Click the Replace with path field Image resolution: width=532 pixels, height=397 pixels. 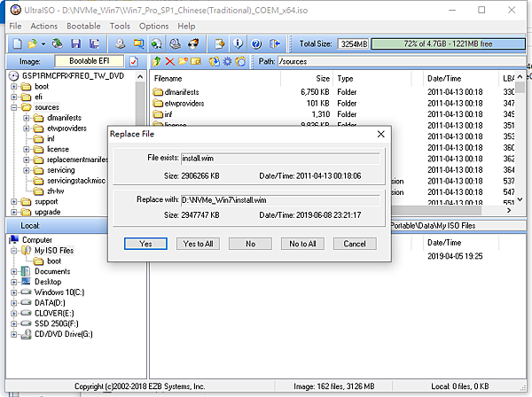pos(280,200)
